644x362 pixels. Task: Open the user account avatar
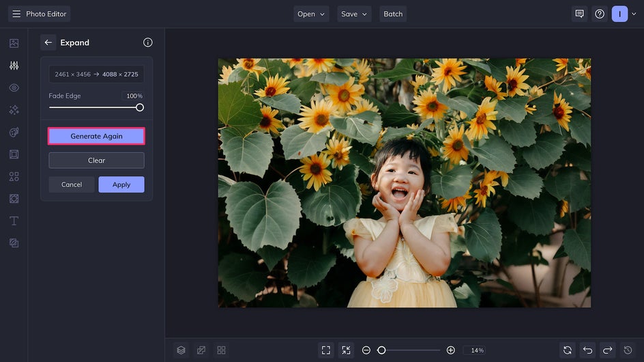coord(619,14)
